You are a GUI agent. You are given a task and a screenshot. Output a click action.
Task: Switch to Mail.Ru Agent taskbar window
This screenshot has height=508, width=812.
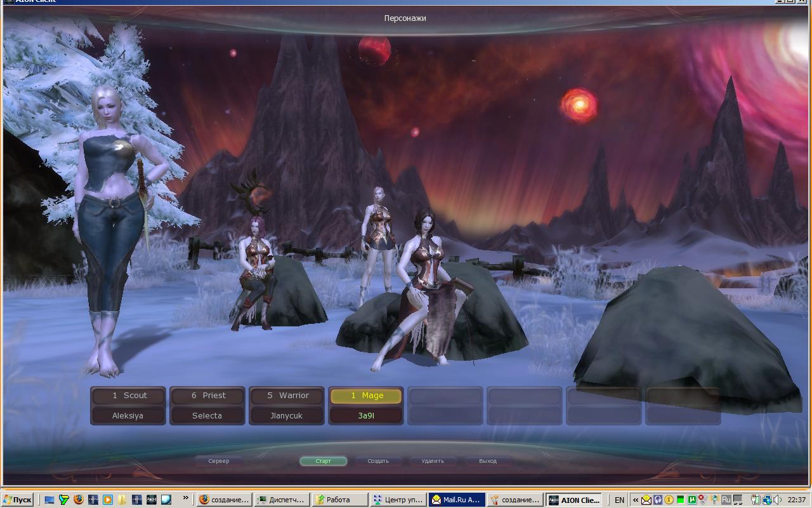tap(456, 500)
